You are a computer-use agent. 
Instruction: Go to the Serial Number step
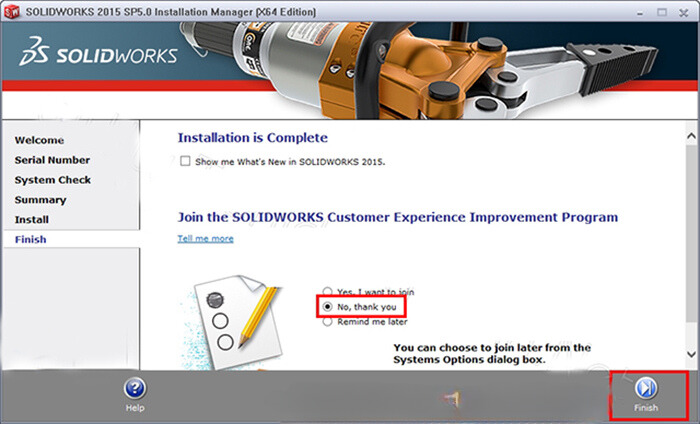point(52,160)
